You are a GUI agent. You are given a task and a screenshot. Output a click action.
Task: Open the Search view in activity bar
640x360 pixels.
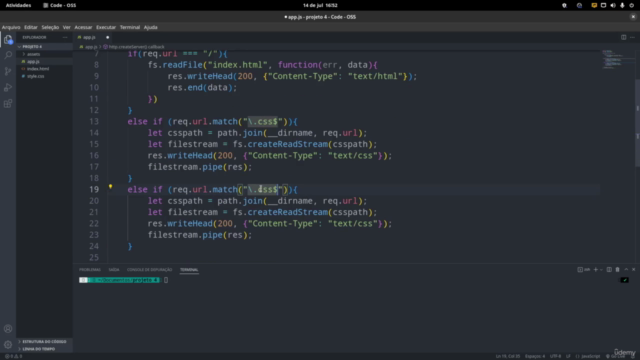(x=8, y=56)
